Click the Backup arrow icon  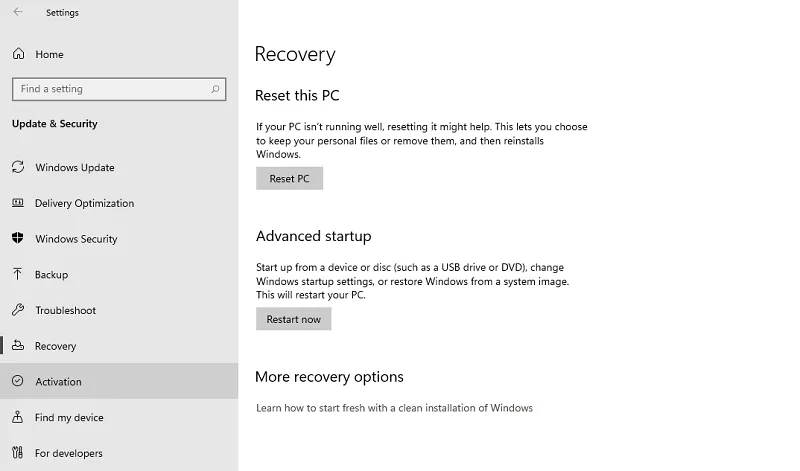tap(17, 274)
